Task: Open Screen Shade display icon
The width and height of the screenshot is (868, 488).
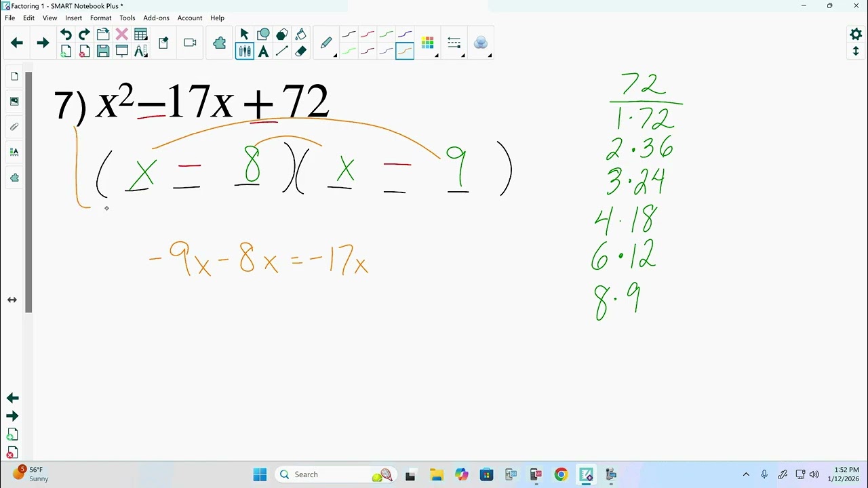Action: [x=122, y=51]
